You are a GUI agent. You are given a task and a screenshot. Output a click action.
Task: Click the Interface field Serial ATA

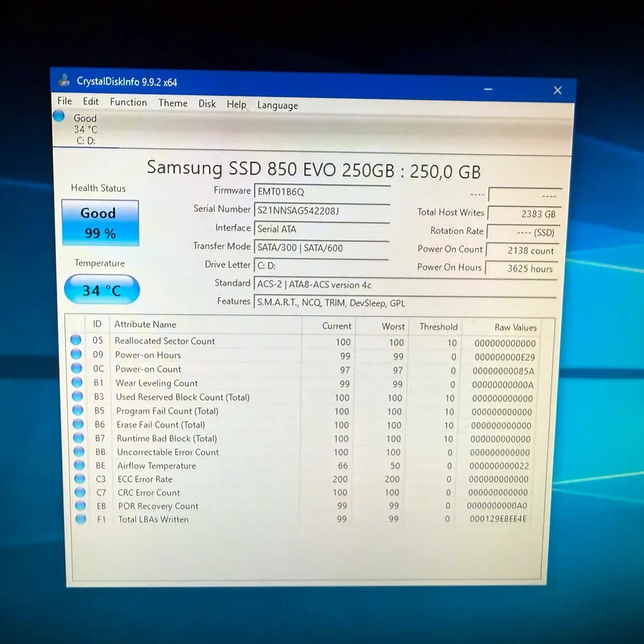pyautogui.click(x=321, y=229)
